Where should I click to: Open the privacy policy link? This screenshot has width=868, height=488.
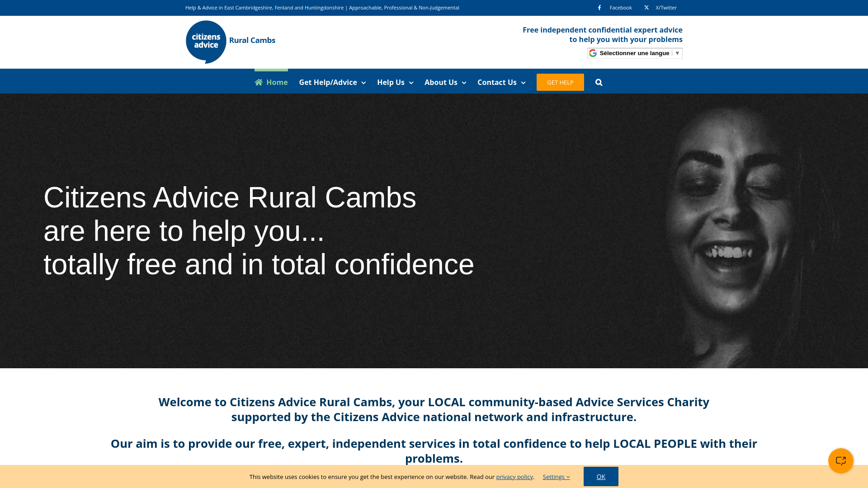coord(514,477)
